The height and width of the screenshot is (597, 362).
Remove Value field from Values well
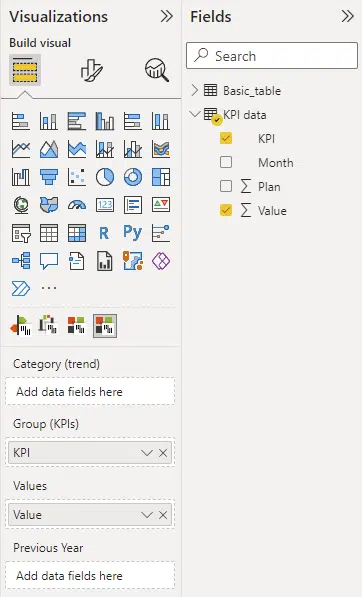click(x=163, y=515)
